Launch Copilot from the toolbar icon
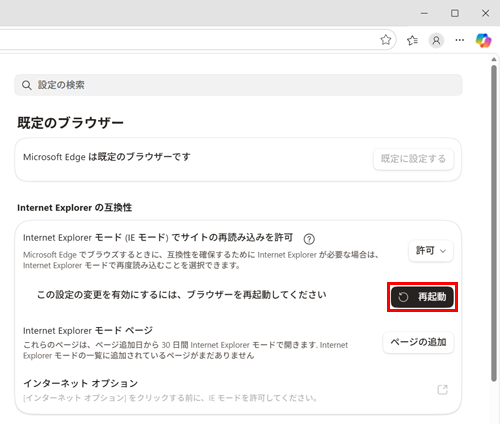Viewport: 500px width, 424px height. click(x=483, y=40)
